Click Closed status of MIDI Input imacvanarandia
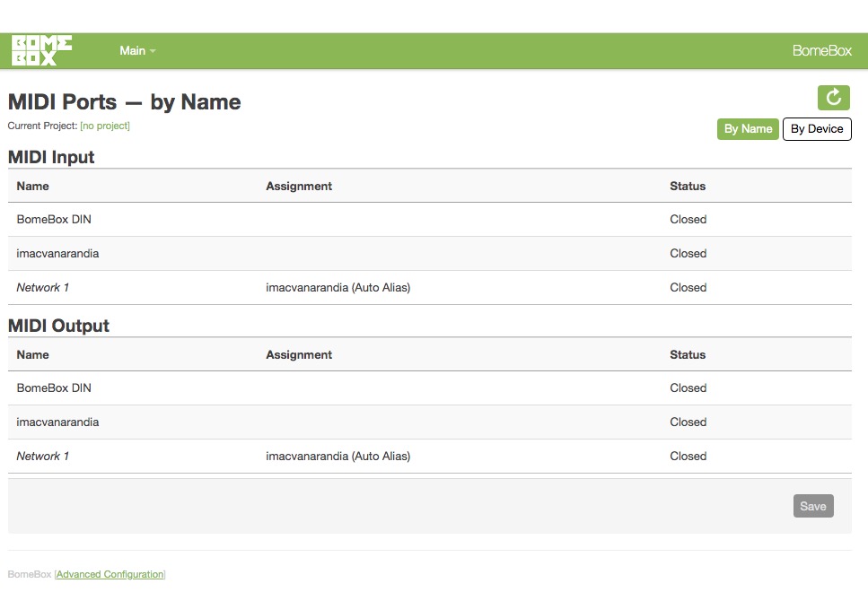The height and width of the screenshot is (592, 868). [x=688, y=254]
